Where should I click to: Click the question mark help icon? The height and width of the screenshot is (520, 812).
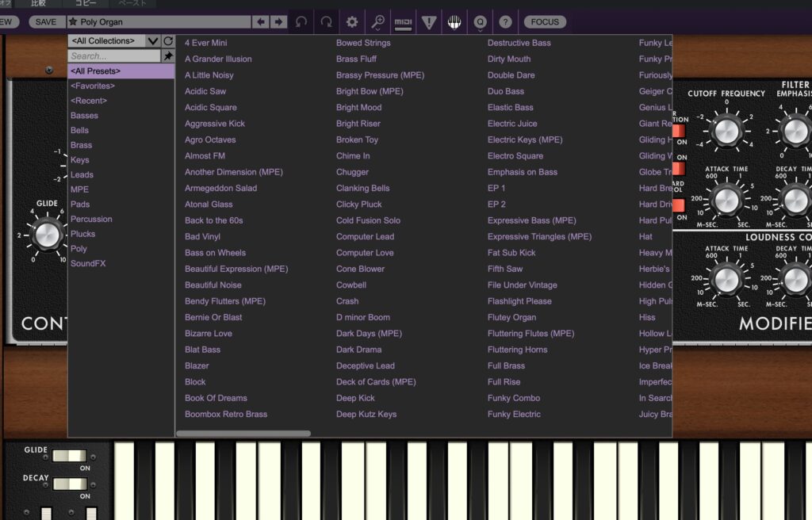coord(505,22)
